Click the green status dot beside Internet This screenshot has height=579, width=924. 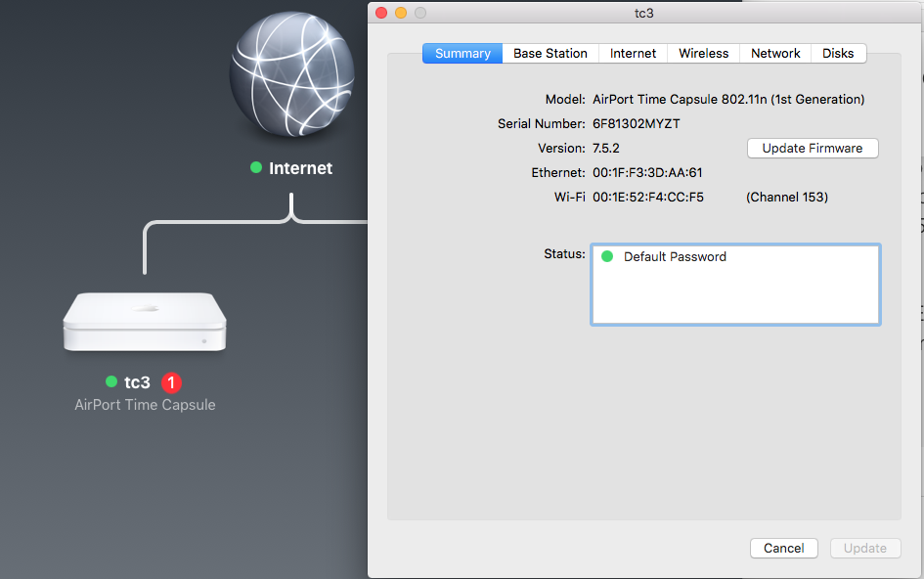[x=256, y=167]
